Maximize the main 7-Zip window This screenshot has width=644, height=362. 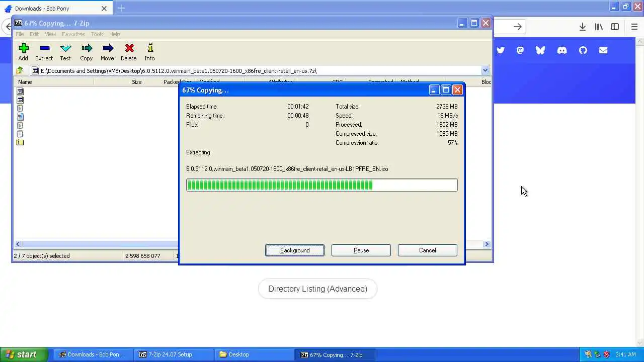click(x=474, y=23)
